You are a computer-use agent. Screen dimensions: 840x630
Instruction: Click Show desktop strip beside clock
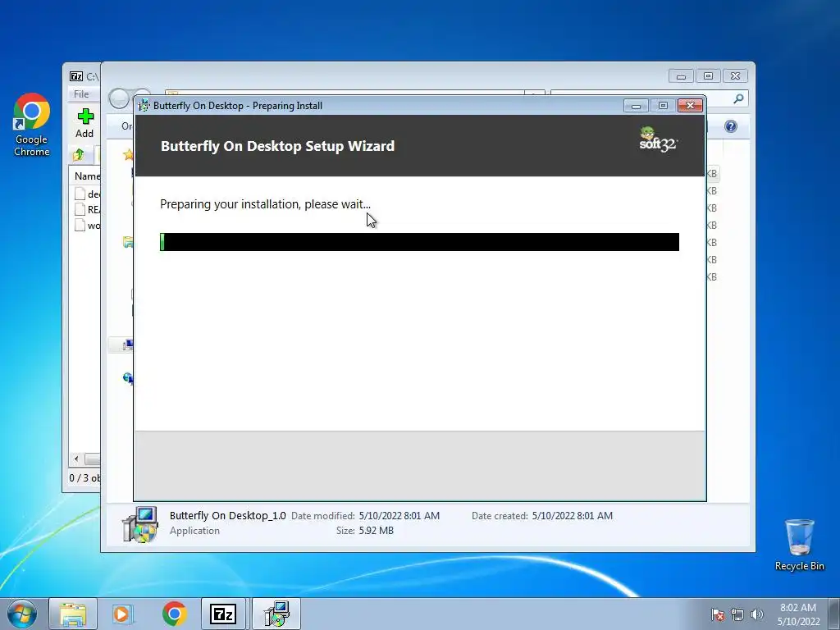(834, 614)
